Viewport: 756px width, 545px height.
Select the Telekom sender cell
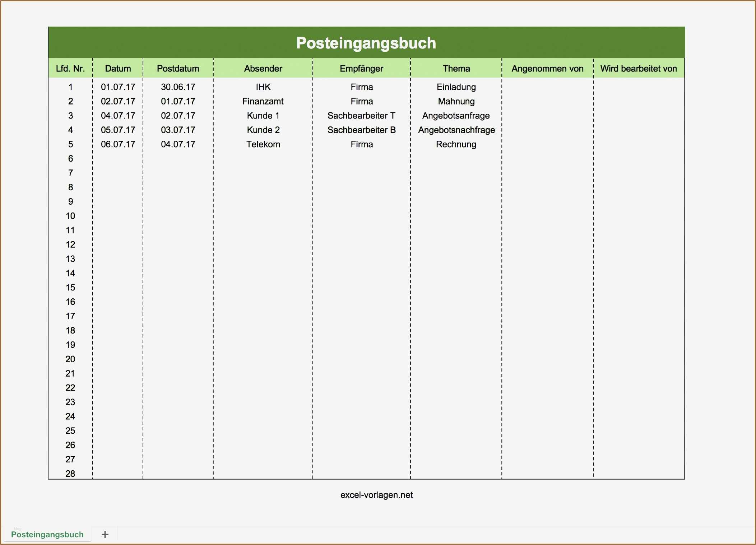coord(263,144)
